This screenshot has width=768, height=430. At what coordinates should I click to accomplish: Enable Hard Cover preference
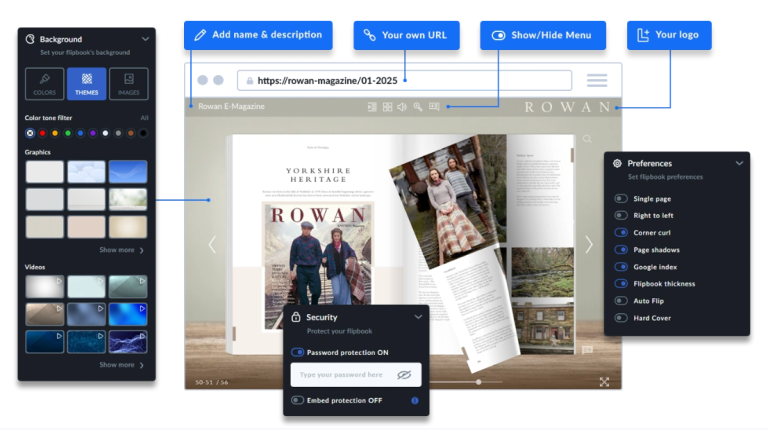point(621,318)
